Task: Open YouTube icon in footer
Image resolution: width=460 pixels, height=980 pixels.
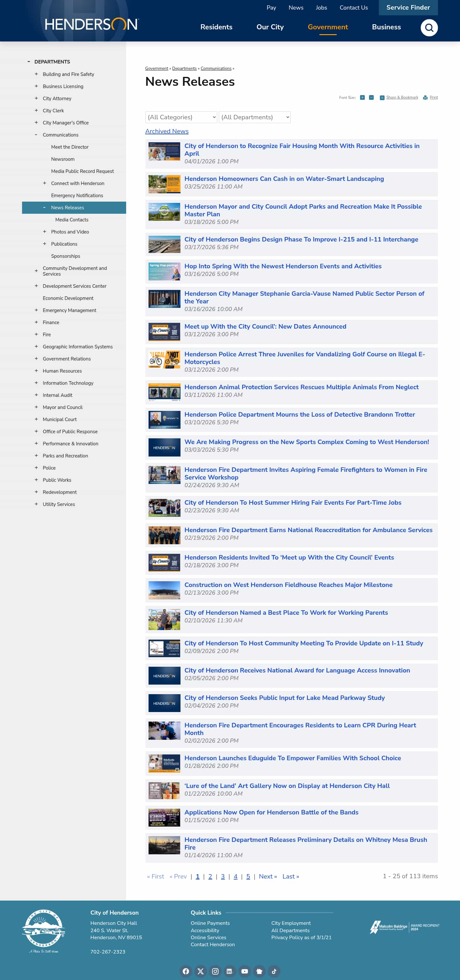Action: click(x=244, y=971)
